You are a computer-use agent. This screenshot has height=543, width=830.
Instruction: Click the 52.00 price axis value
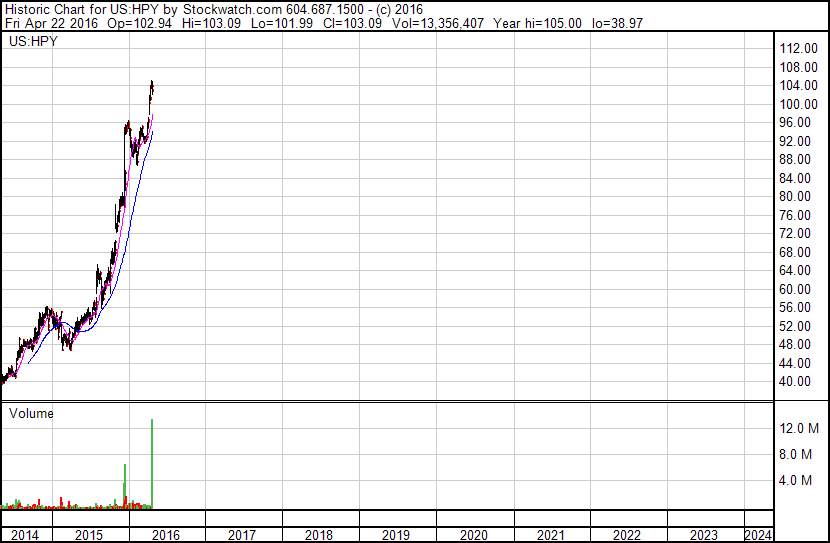pyautogui.click(x=795, y=327)
